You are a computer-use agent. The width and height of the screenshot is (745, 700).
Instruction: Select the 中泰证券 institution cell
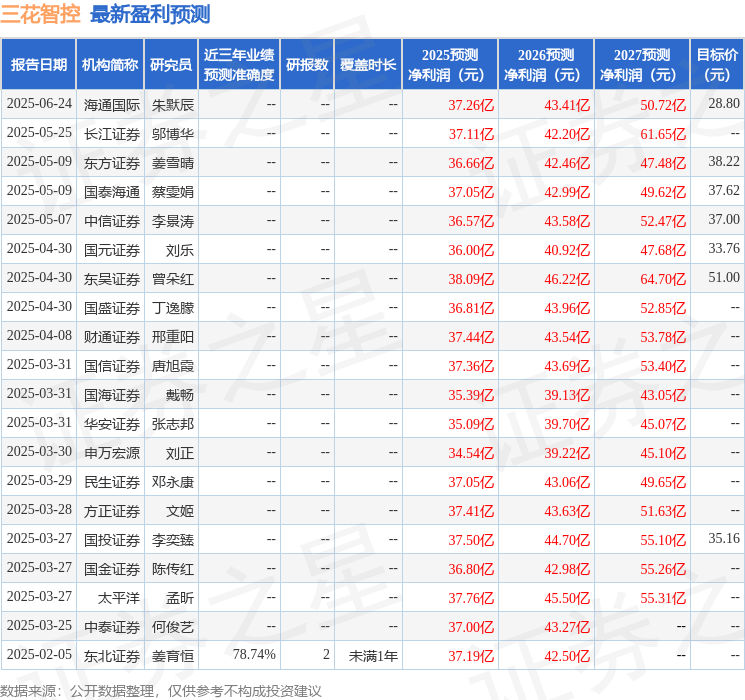(x=112, y=627)
